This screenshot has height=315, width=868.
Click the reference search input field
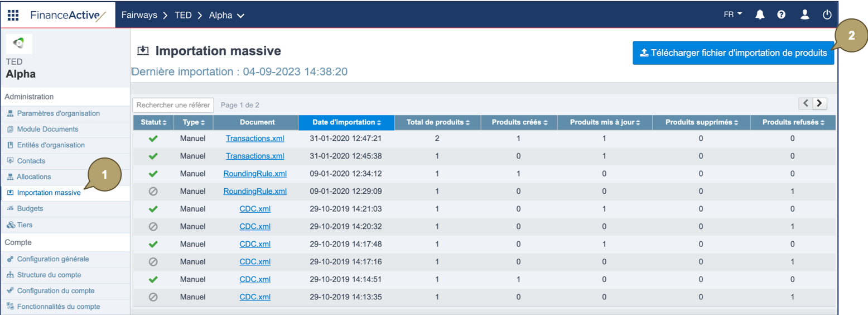173,105
